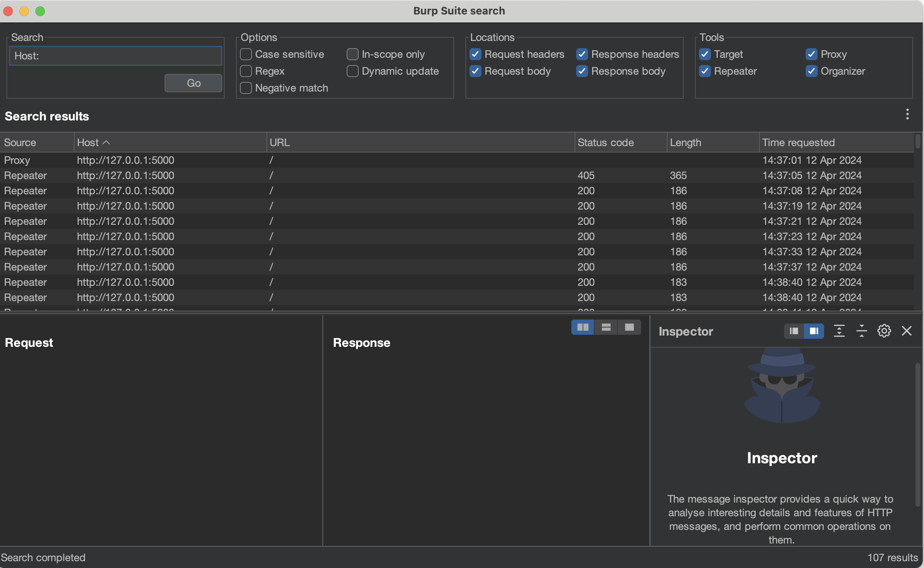
Task: Expand all Inspector sections icon
Action: (x=839, y=331)
